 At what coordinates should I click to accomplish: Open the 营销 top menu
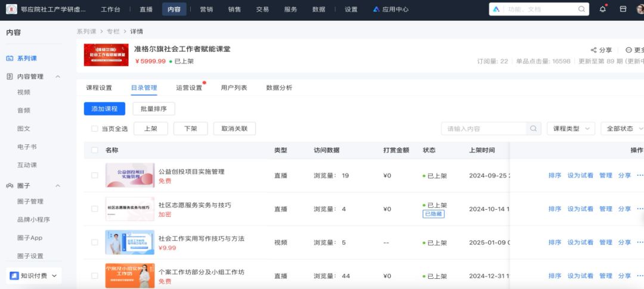[x=206, y=10]
